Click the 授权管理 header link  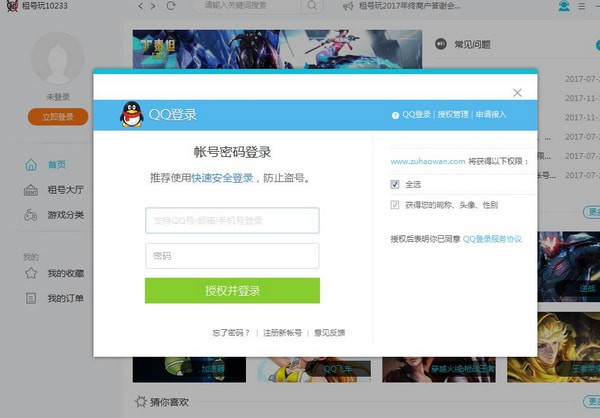[453, 114]
